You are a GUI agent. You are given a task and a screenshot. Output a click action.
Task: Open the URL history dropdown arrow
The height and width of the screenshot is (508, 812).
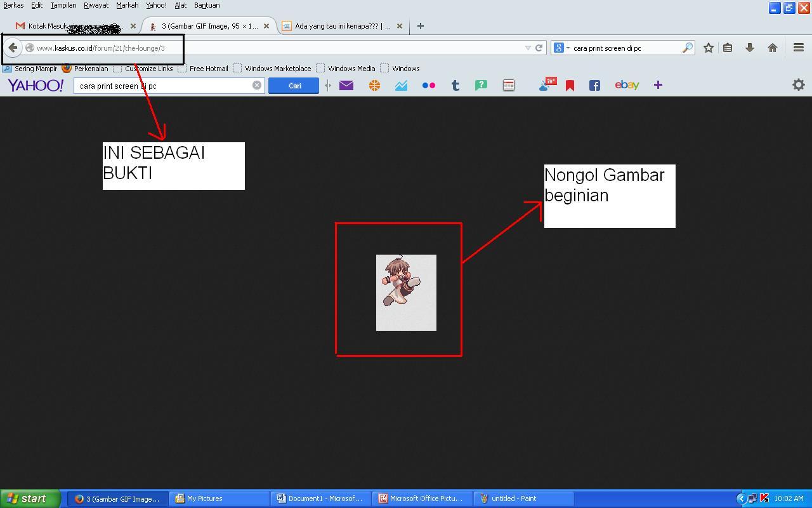click(528, 48)
